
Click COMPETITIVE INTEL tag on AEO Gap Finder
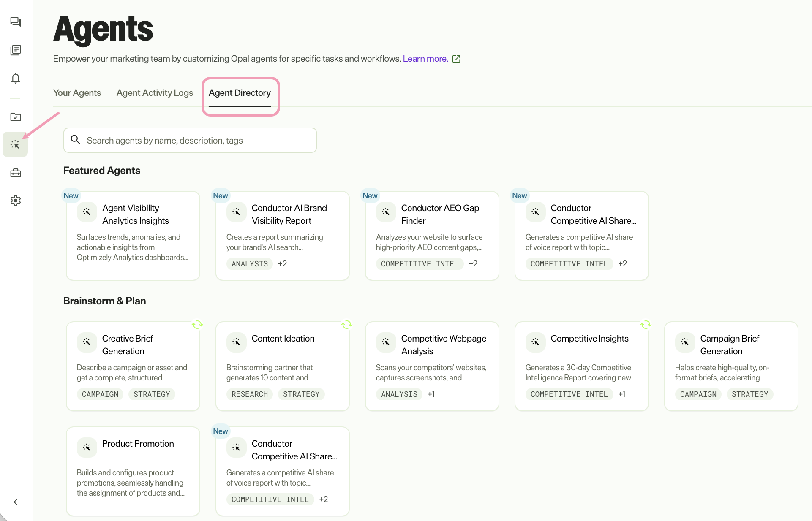420,264
